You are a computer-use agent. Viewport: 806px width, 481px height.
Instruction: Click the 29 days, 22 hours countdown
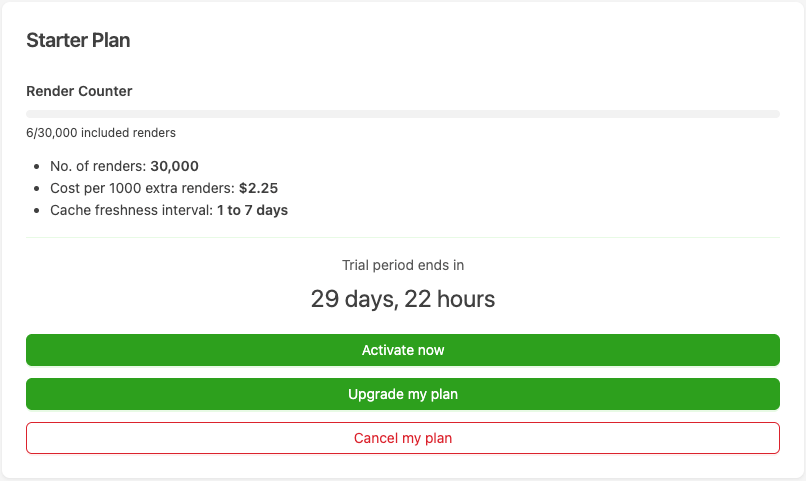[403, 299]
